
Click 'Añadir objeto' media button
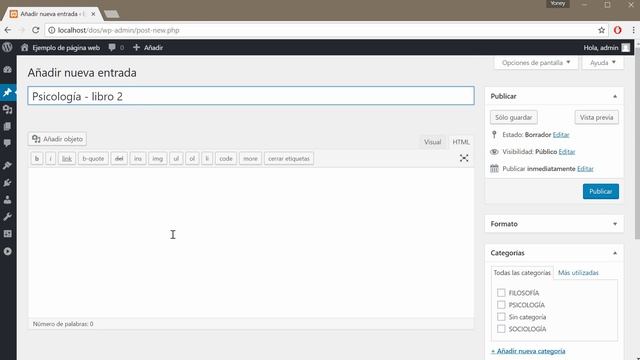point(58,139)
